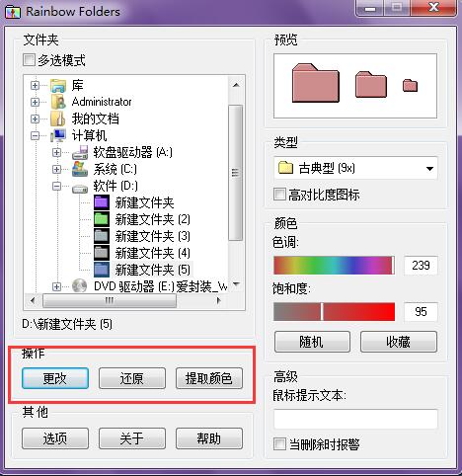Click the yellow folder icon in 类型 dropdown

pyautogui.click(x=285, y=168)
